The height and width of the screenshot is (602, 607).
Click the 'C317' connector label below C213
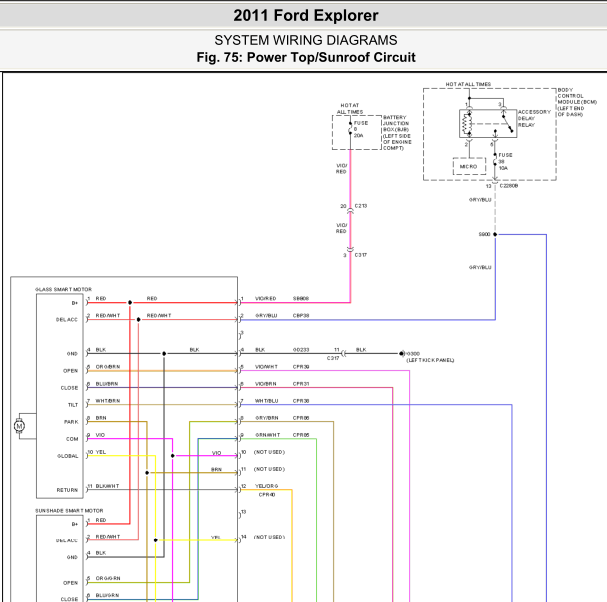(x=361, y=255)
